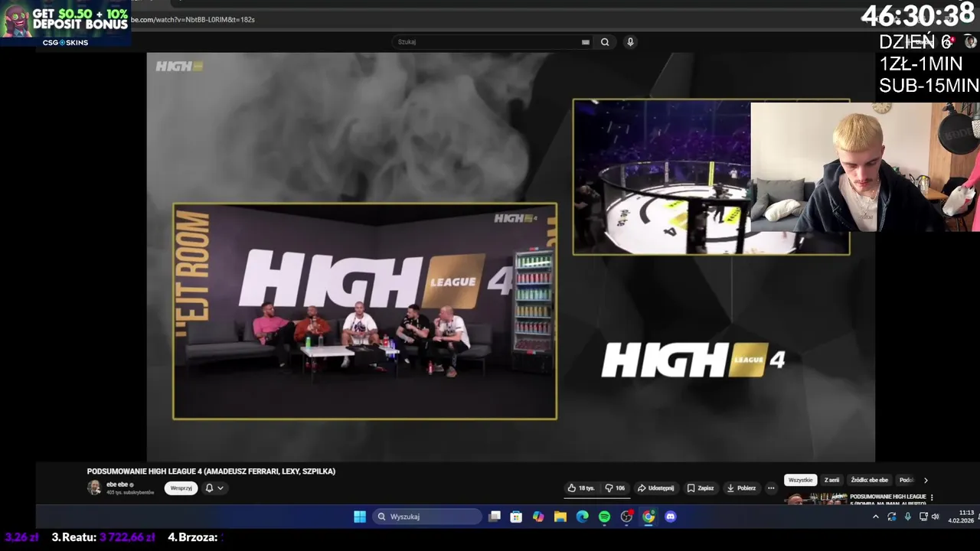Open options for the suggested video
The width and height of the screenshot is (980, 551).
pyautogui.click(x=932, y=497)
